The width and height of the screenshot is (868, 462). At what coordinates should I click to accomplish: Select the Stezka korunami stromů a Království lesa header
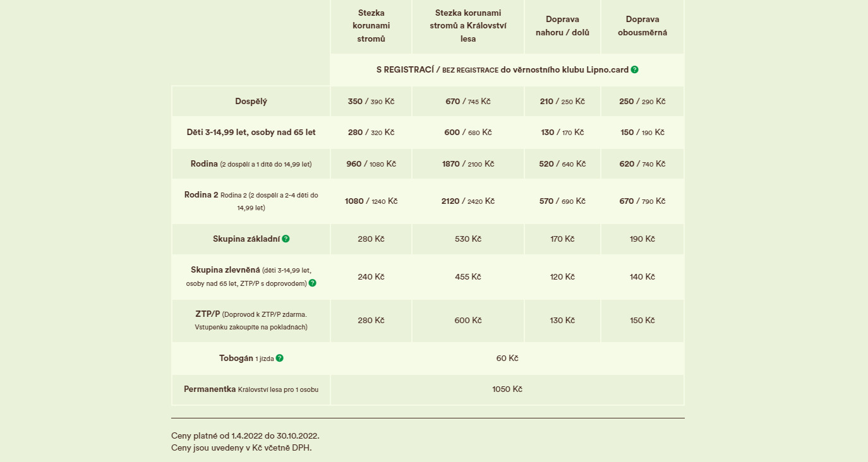[468, 26]
